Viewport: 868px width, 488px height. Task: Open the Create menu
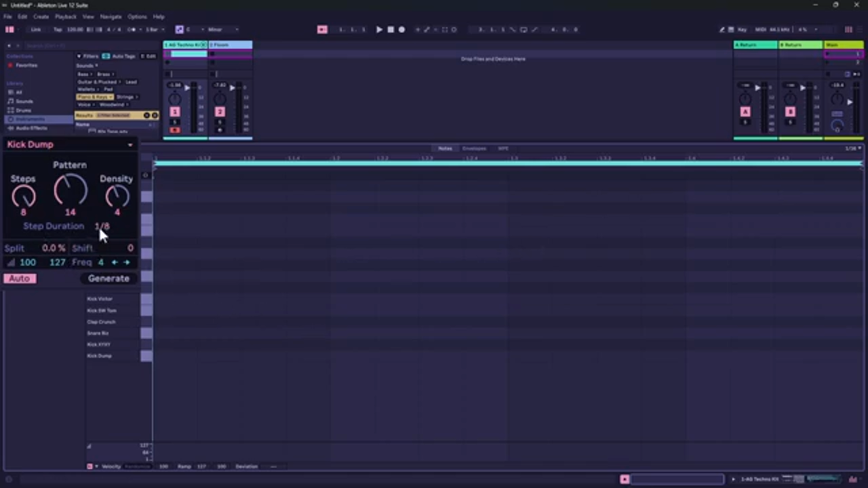pos(41,17)
